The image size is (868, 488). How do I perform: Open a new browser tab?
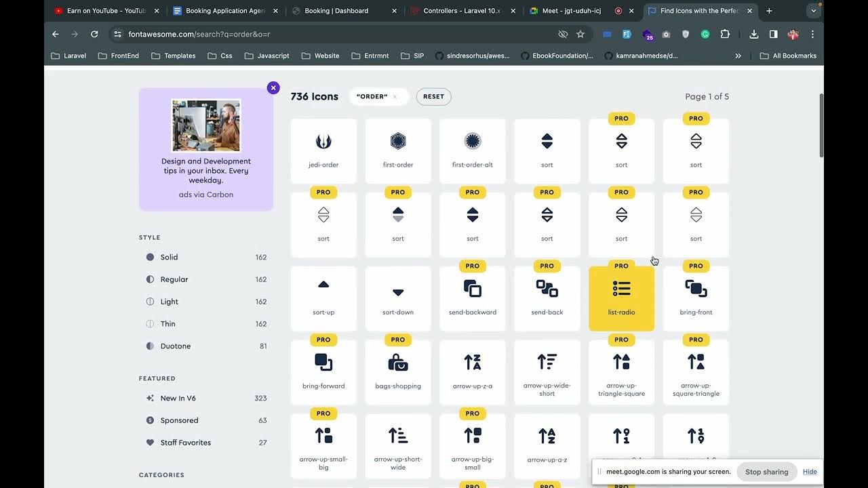pos(769,11)
